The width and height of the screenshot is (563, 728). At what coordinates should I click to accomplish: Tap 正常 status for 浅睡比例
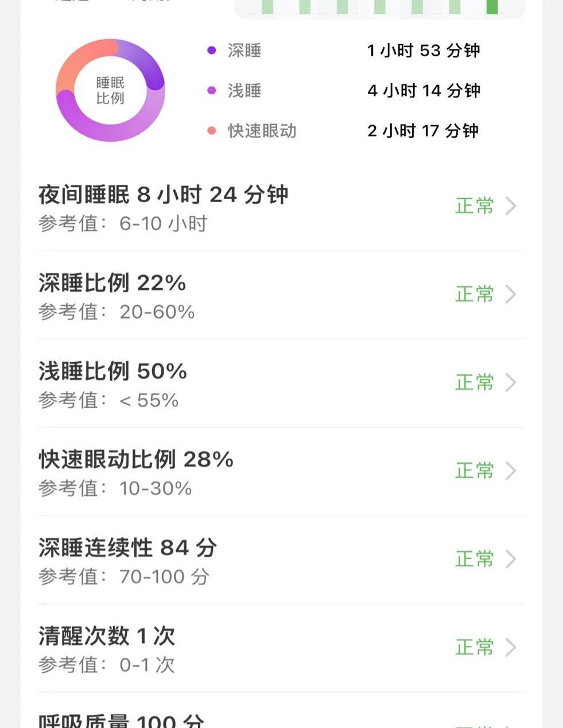[475, 383]
